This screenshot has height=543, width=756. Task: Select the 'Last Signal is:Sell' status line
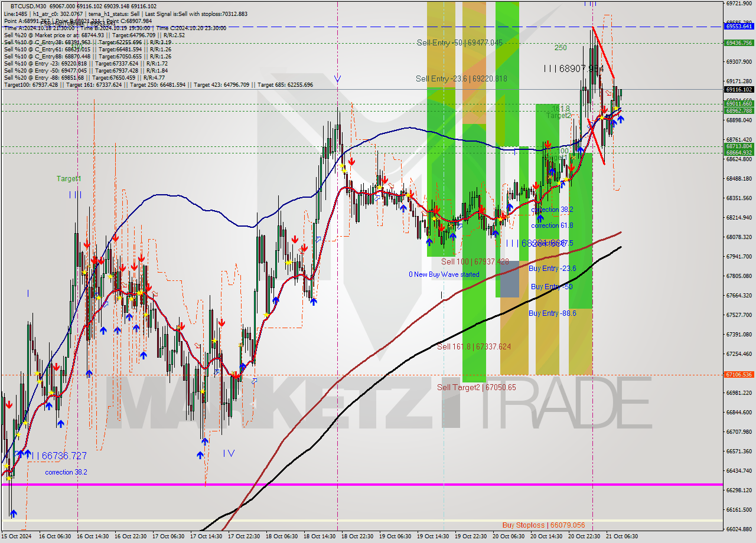click(x=126, y=14)
